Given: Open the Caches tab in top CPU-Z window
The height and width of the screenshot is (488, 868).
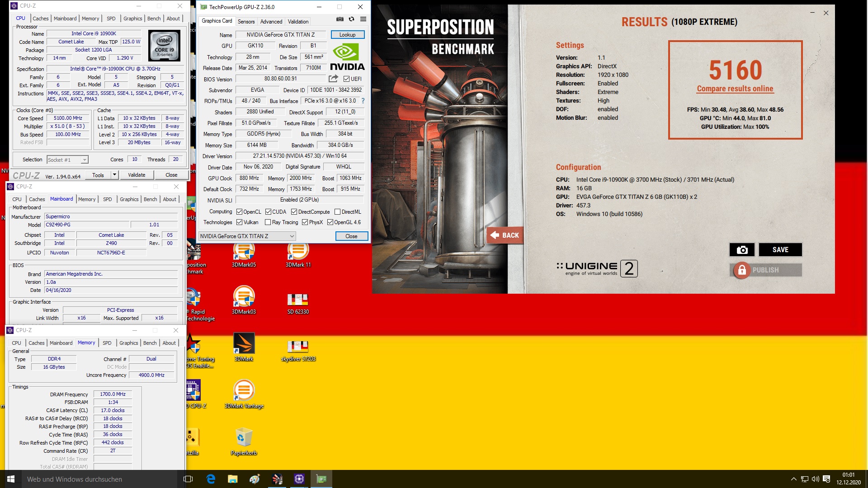Looking at the screenshot, I should click(40, 19).
